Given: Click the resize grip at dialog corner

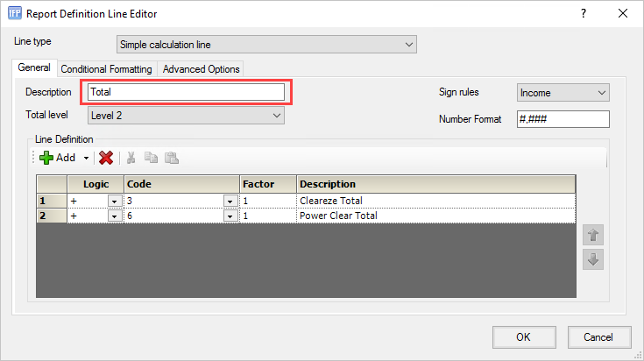Looking at the screenshot, I should (x=638, y=356).
